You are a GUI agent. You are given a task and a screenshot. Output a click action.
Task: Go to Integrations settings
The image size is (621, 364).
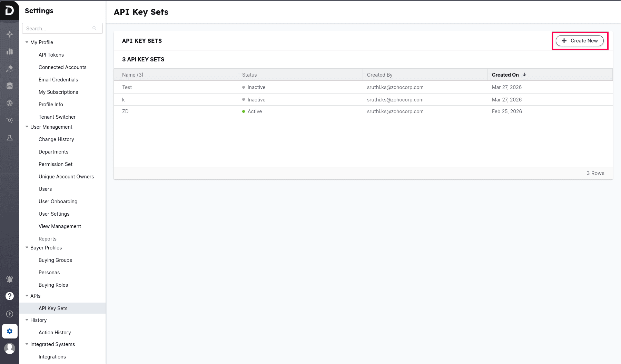click(x=52, y=357)
